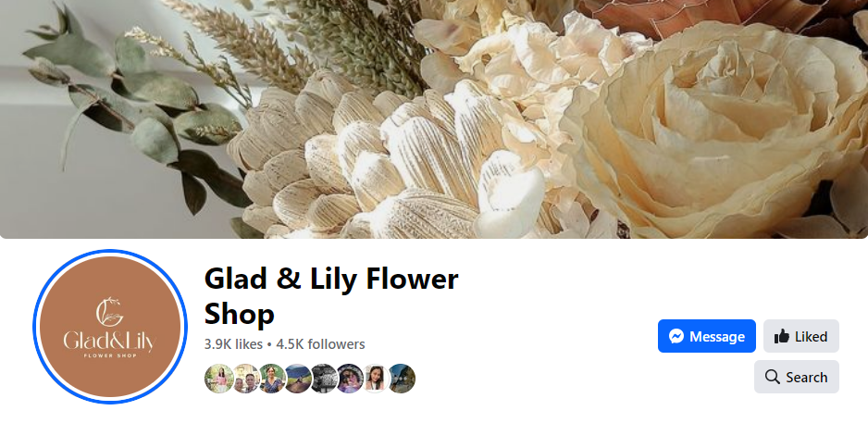
Task: Open the Glad&Lily round logo profile picture
Action: click(x=110, y=327)
